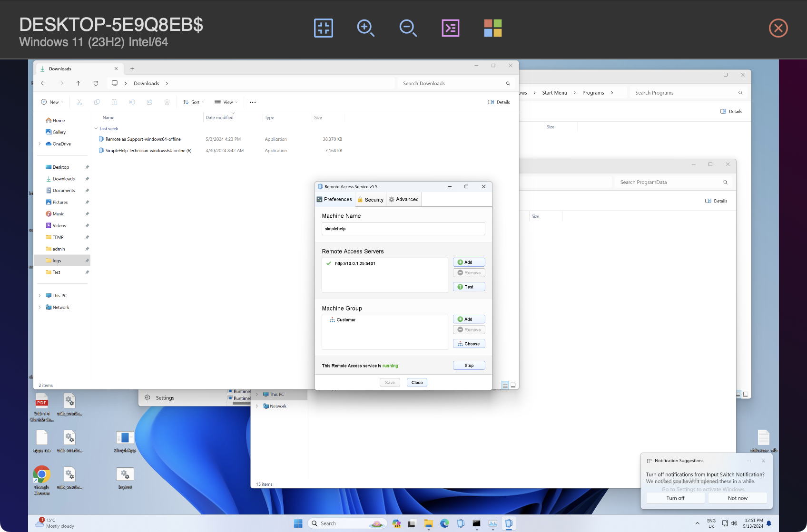Open File Explorer from taskbar
The height and width of the screenshot is (532, 807).
[428, 523]
